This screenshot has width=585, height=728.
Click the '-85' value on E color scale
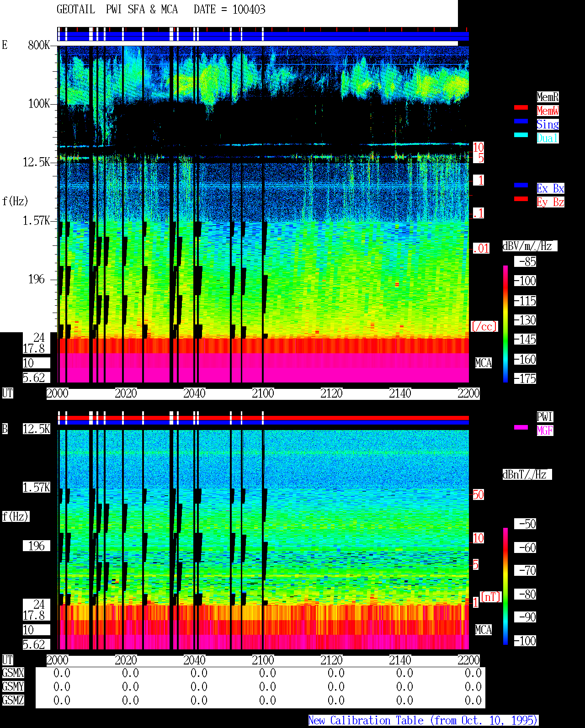[526, 261]
